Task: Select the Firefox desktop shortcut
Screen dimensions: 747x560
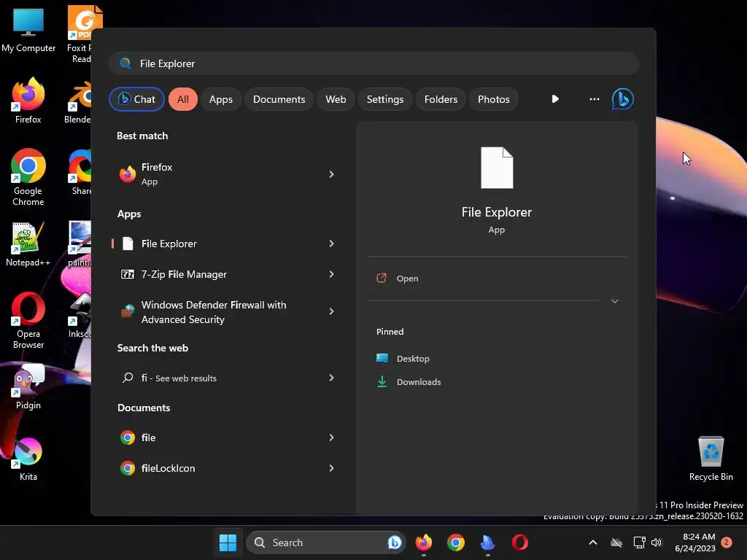Action: click(28, 101)
